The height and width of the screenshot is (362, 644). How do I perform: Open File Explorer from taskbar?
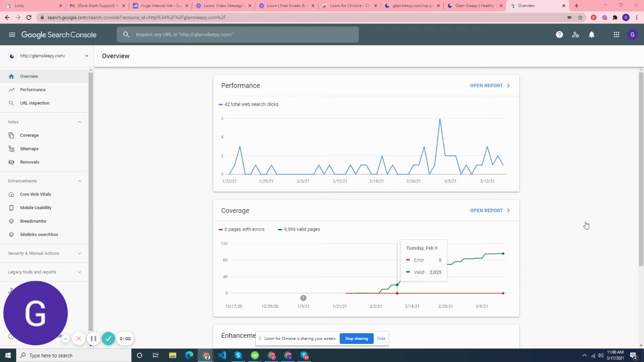point(172,355)
